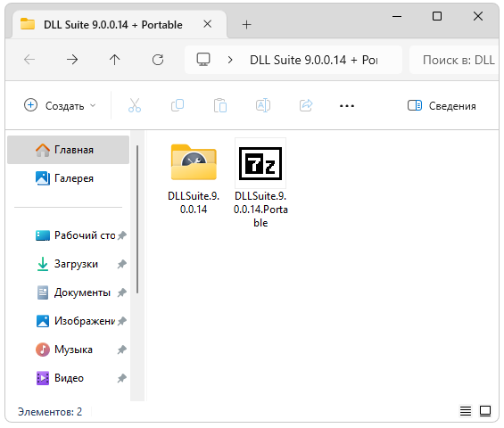Open Видео in the sidebar
504x428 pixels.
68,378
